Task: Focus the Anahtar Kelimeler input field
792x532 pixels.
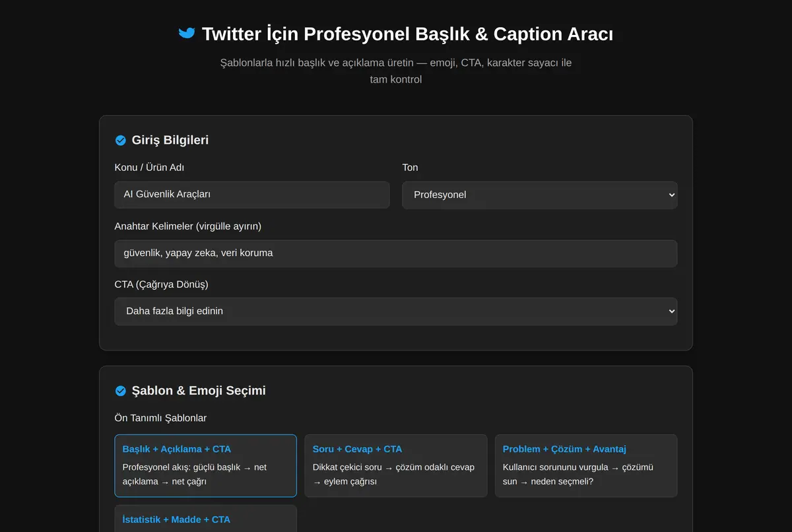Action: [x=396, y=253]
